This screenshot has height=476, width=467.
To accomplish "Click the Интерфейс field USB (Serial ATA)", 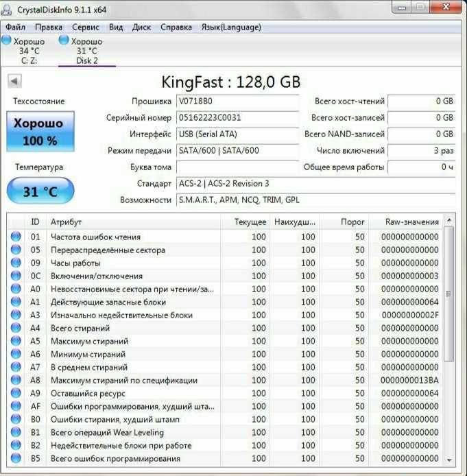I will (237, 134).
